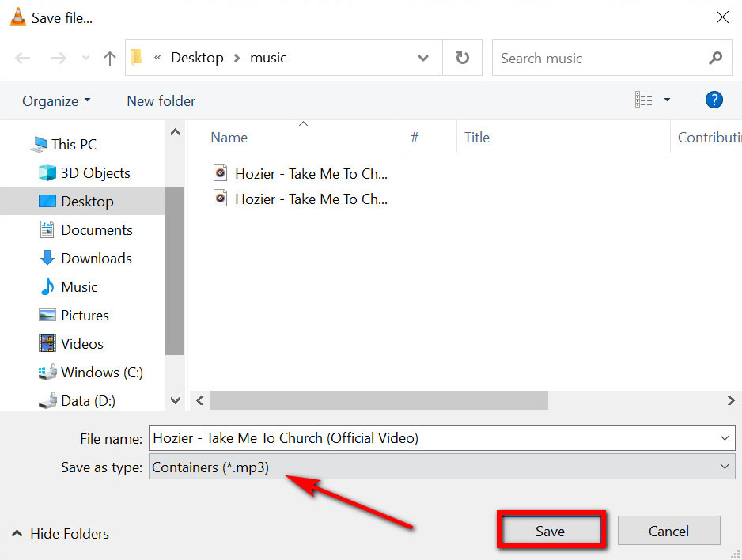The width and height of the screenshot is (742, 560).
Task: Open Windows (C:) drive
Action: point(90,373)
